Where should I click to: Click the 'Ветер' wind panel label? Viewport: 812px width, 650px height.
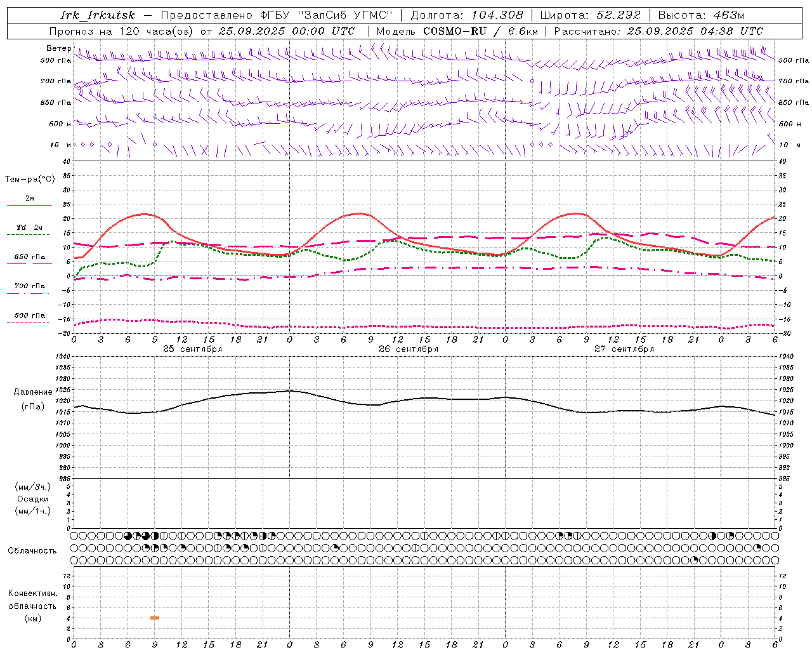[x=58, y=48]
